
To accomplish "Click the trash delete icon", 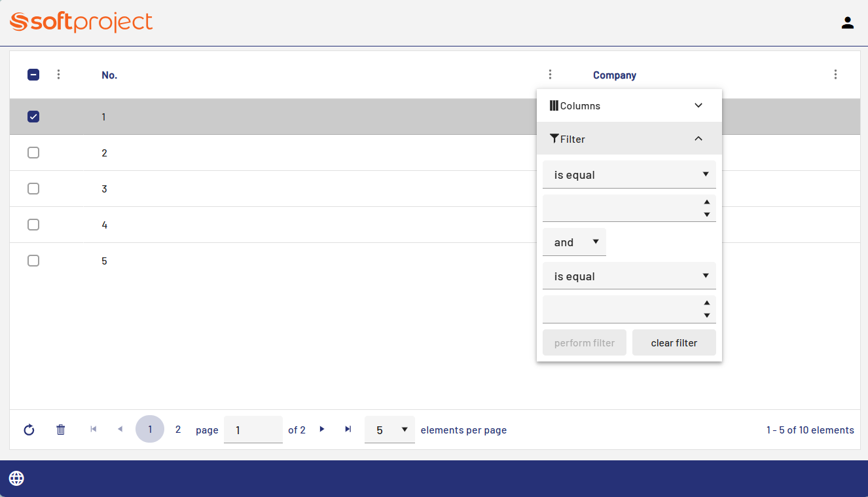I will [61, 430].
